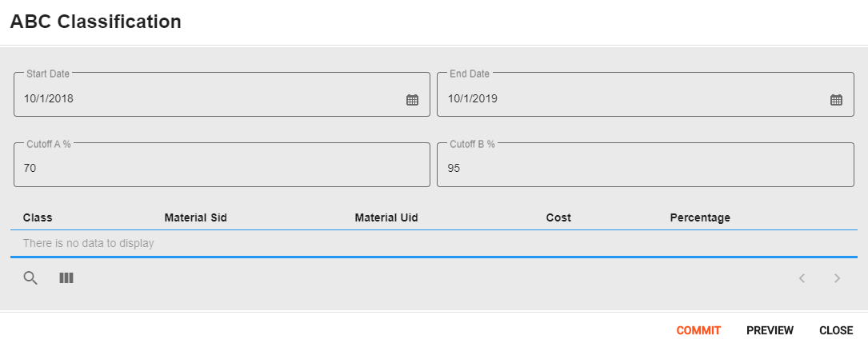Sort by the Material Uid column
Viewport: 868px width, 347px height.
[x=386, y=217]
